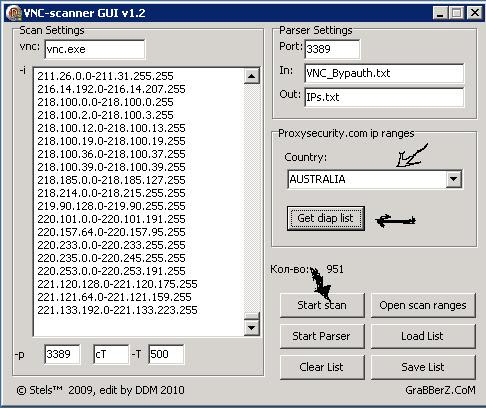Image resolution: width=486 pixels, height=408 pixels.
Task: Click the VNC-scanner app icon in title bar
Action: 14,13
